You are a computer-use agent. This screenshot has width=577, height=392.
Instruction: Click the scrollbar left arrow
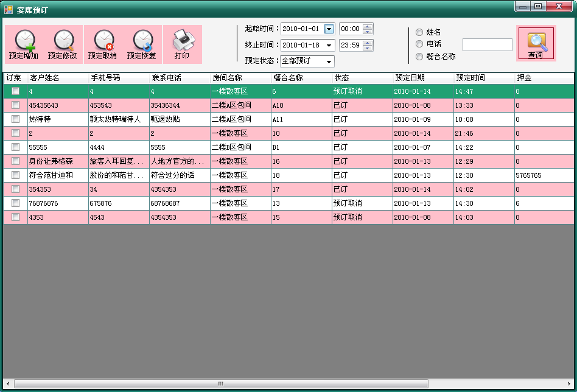(x=8, y=383)
